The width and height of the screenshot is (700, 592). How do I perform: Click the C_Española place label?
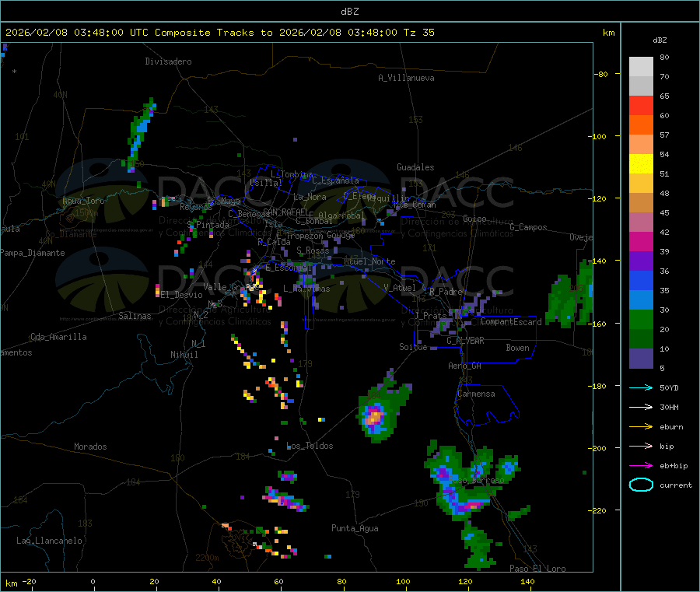pyautogui.click(x=335, y=180)
